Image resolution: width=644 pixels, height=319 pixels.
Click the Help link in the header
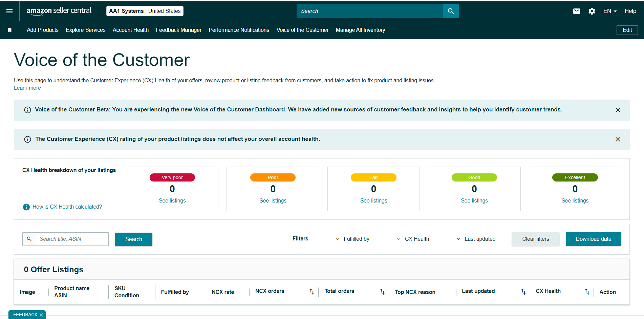[x=630, y=11]
